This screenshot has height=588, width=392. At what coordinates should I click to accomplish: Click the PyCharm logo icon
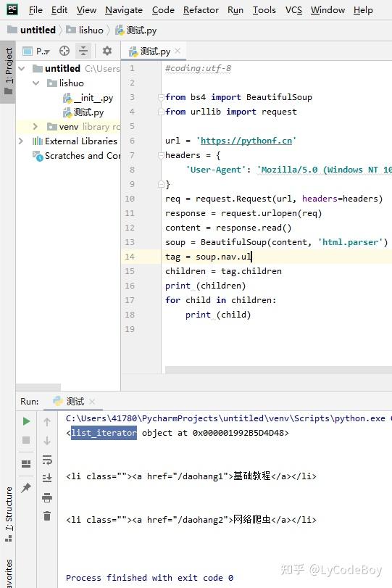12,9
